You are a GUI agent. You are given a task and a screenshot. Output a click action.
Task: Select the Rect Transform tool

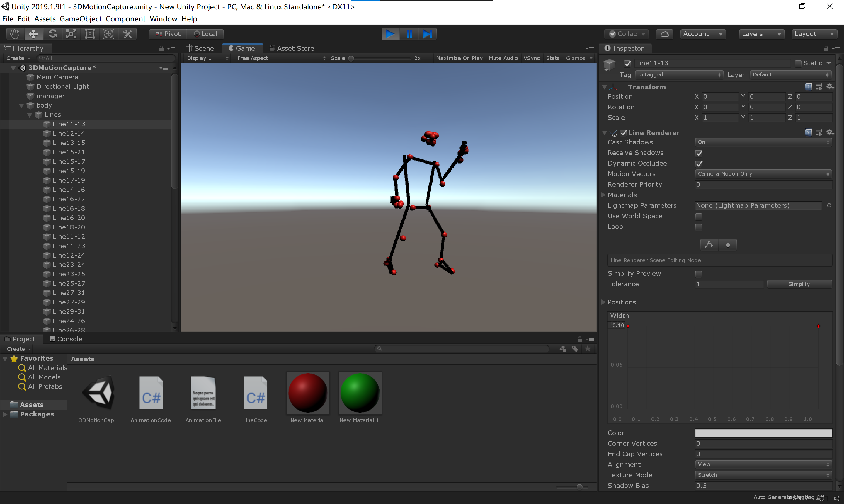[90, 34]
